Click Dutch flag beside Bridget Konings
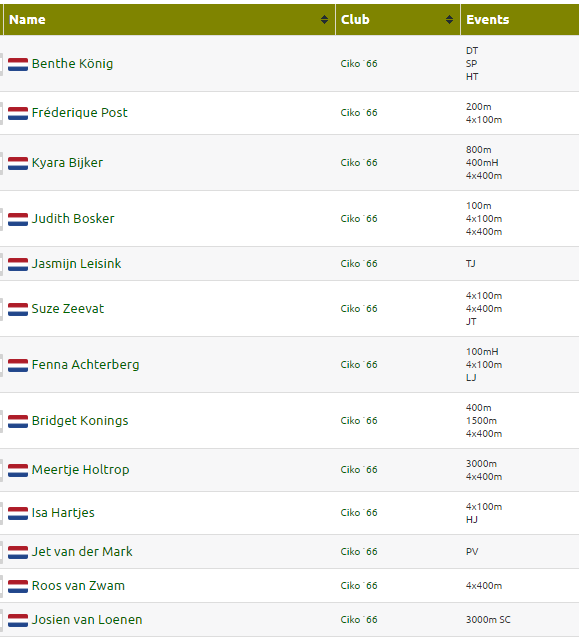 [18, 421]
